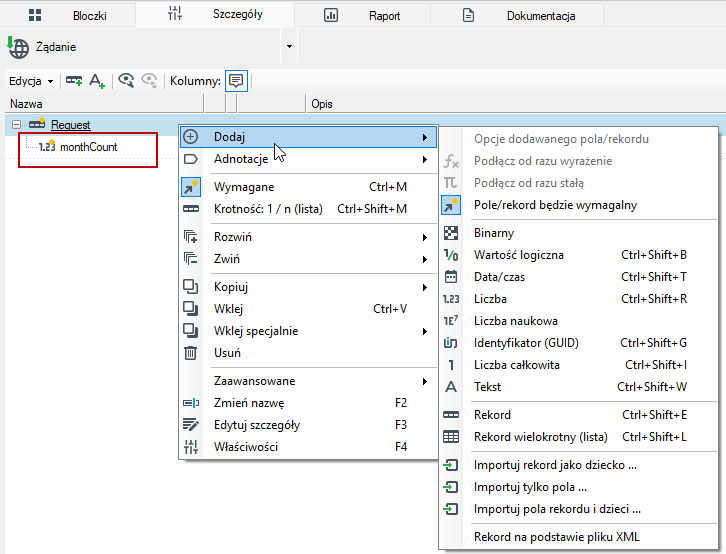726x554 pixels.
Task: Click the add record toolbar icon
Action: click(x=74, y=81)
